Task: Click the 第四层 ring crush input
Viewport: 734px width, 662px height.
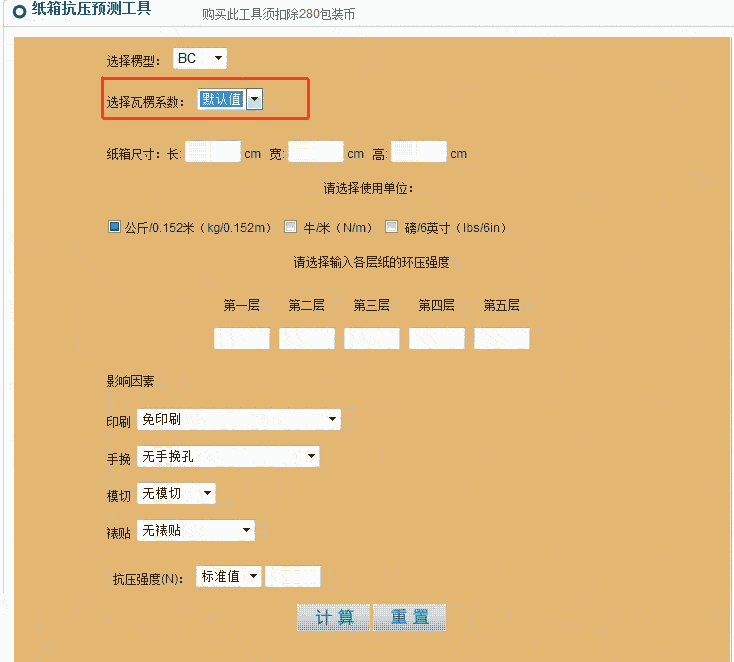Action: click(437, 338)
